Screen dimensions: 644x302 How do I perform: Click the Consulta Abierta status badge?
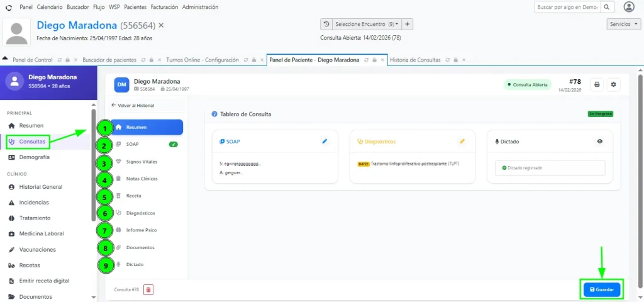pyautogui.click(x=528, y=85)
